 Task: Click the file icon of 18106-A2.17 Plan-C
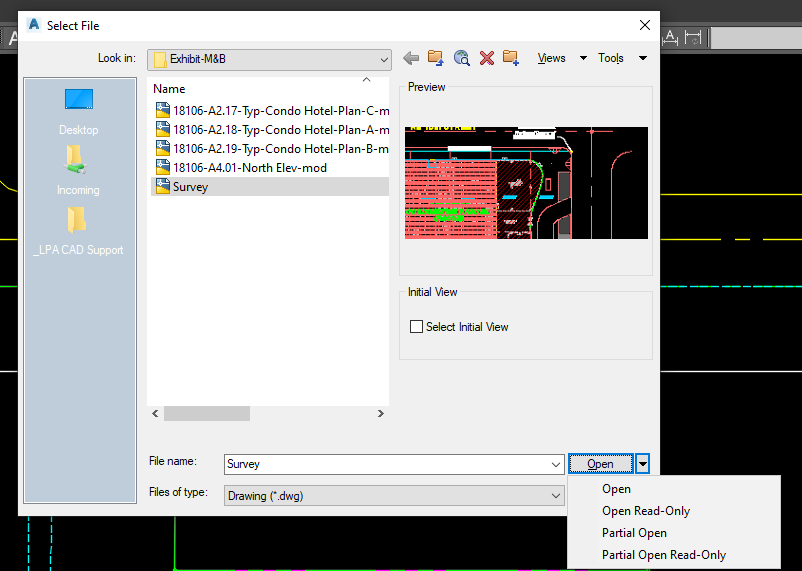pyautogui.click(x=163, y=110)
